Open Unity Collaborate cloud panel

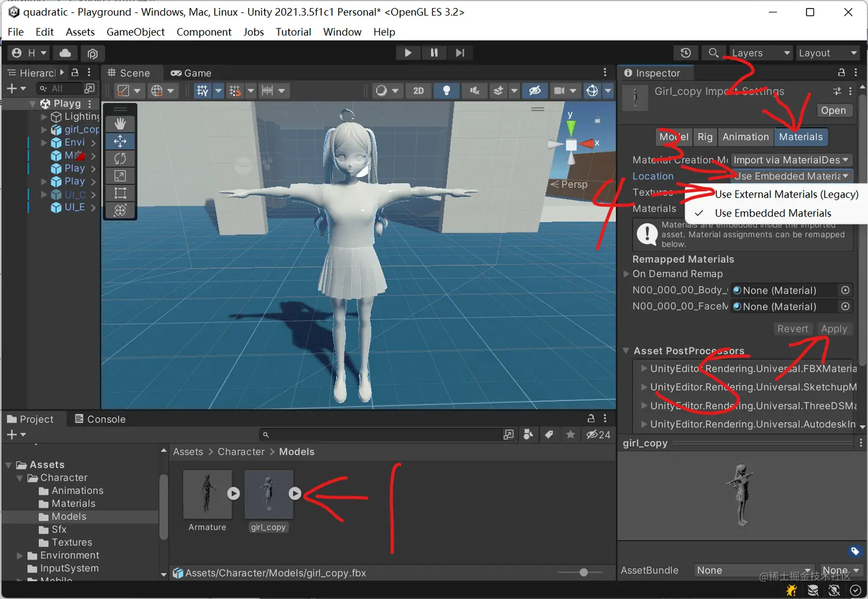pos(64,52)
